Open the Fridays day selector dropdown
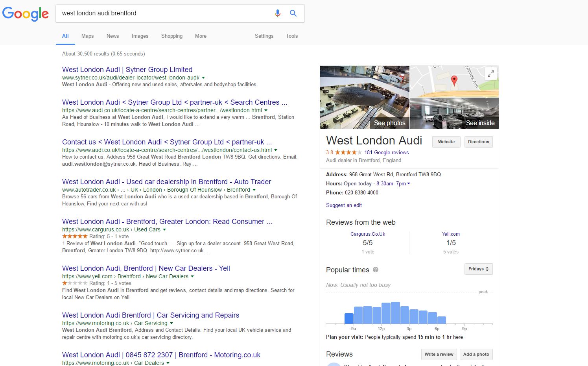Image resolution: width=588 pixels, height=366 pixels. (x=478, y=269)
